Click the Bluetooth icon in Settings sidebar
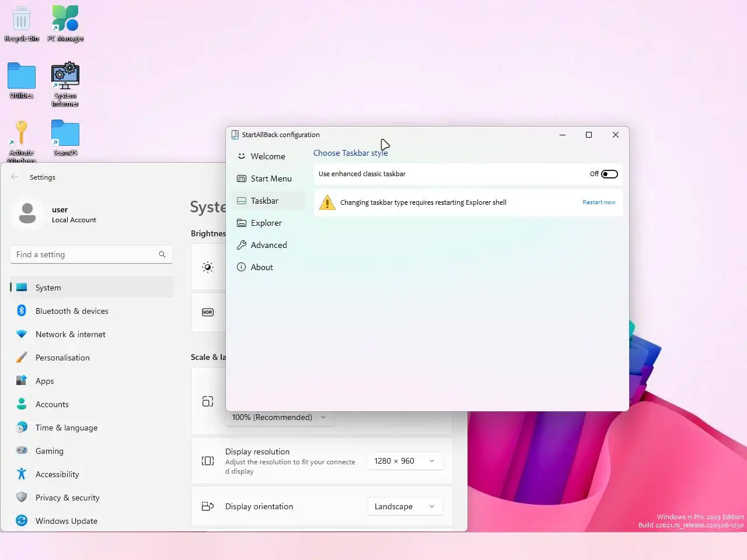 coord(22,311)
